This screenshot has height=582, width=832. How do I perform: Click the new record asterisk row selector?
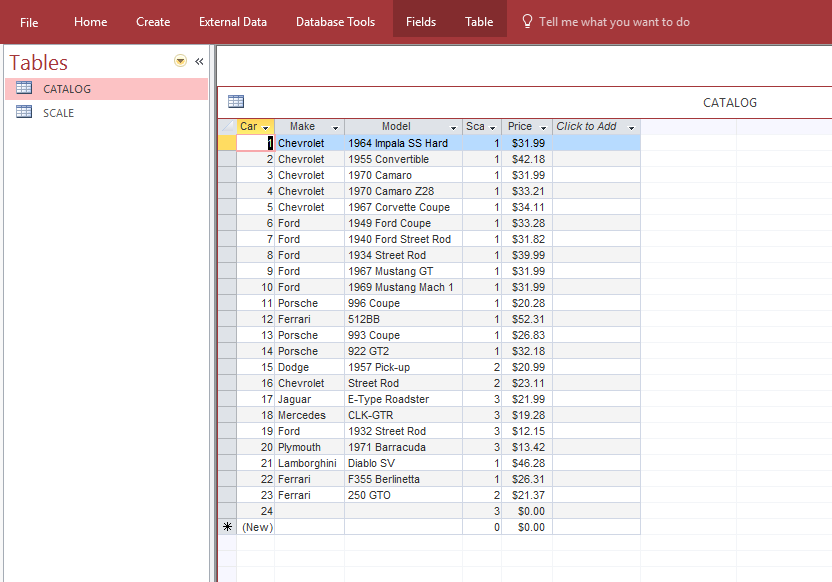[x=227, y=527]
